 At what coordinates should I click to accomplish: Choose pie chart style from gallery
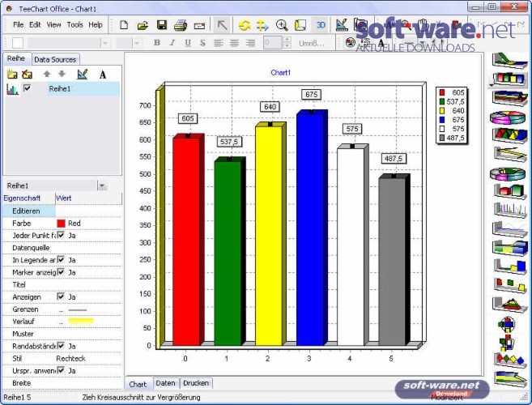(508, 117)
